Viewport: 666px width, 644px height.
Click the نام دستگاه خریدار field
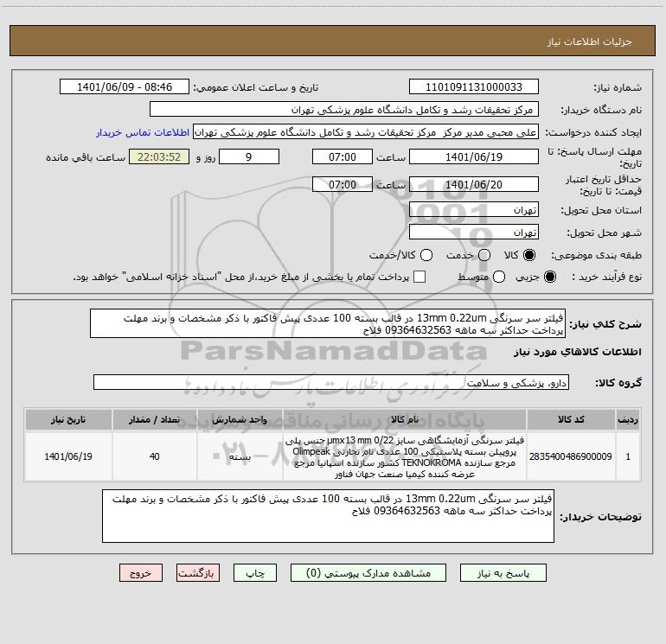[344, 110]
